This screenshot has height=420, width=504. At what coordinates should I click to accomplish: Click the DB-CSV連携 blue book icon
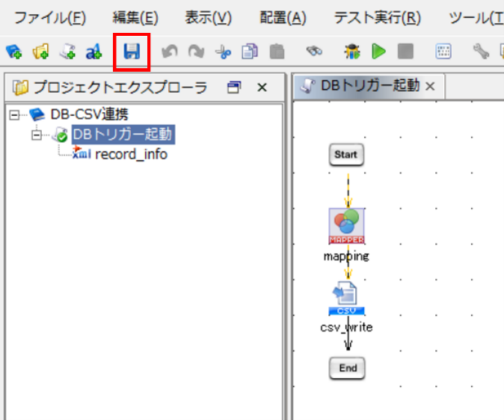37,114
